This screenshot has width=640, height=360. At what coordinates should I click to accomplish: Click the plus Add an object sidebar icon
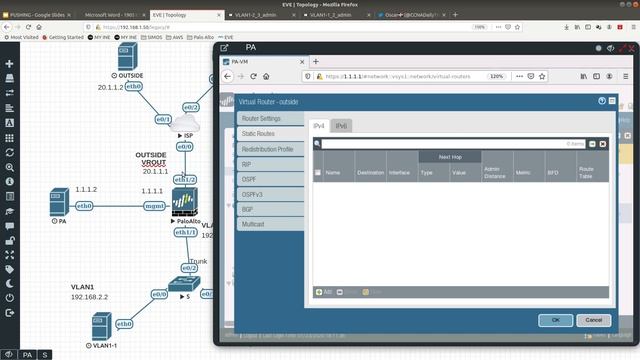pos(9,64)
